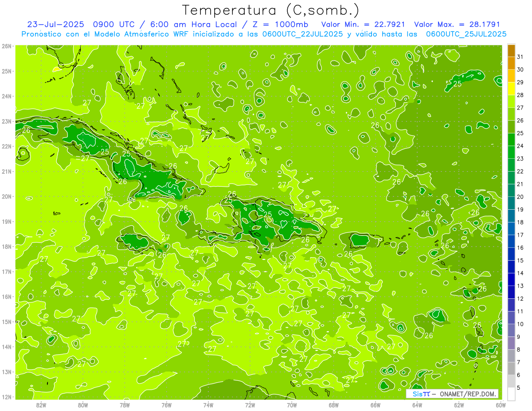The height and width of the screenshot is (411, 532).
Task: Click legend label '31' on the color bar
Action: point(520,57)
